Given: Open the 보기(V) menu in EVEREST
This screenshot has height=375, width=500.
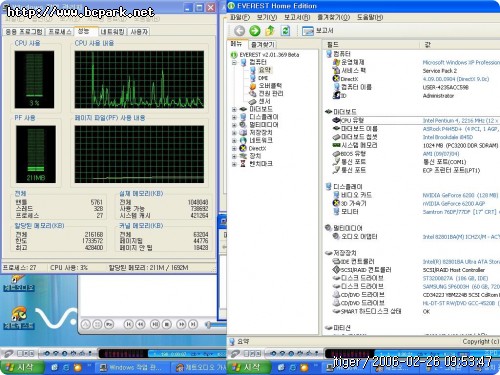Looking at the screenshot, I should tap(267, 17).
